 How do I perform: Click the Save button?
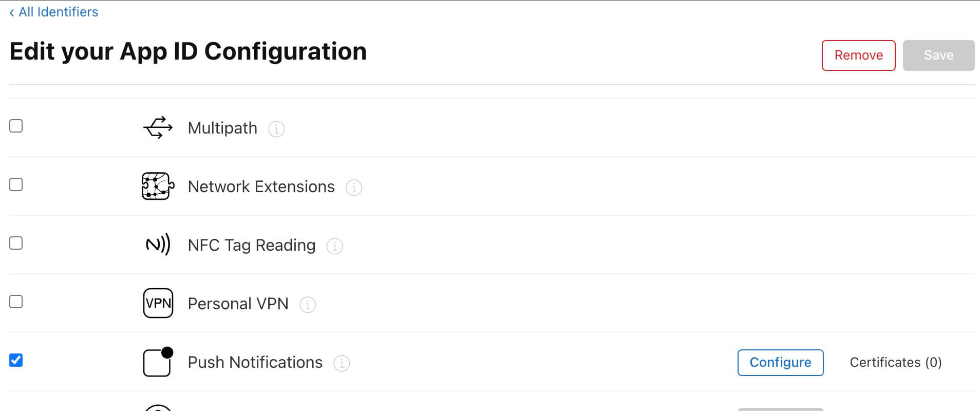[938, 55]
